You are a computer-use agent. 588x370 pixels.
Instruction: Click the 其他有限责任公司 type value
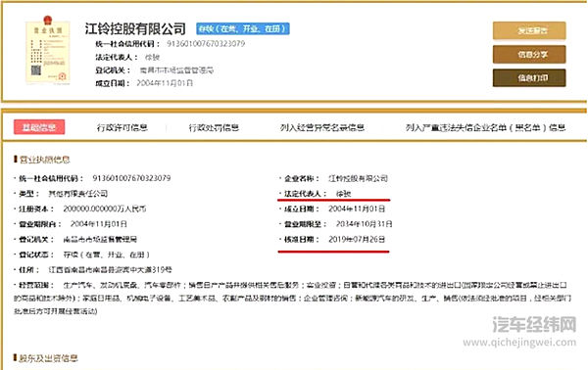coord(78,194)
